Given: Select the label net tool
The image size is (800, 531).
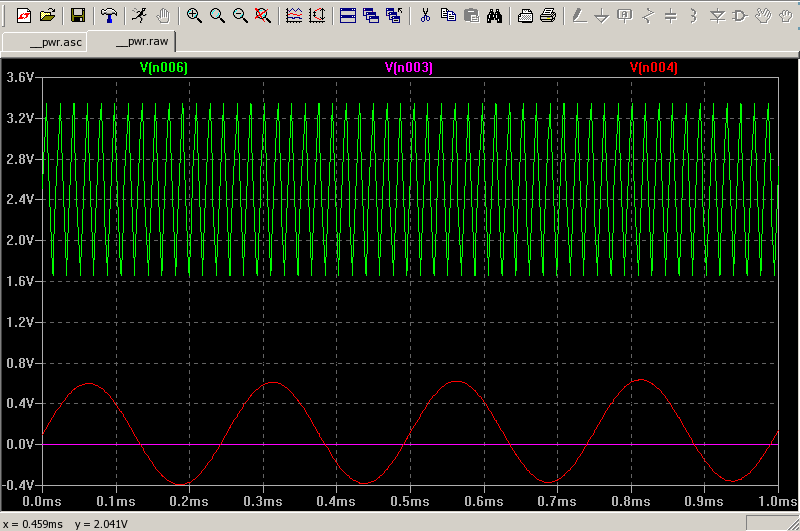Looking at the screenshot, I should tap(625, 15).
